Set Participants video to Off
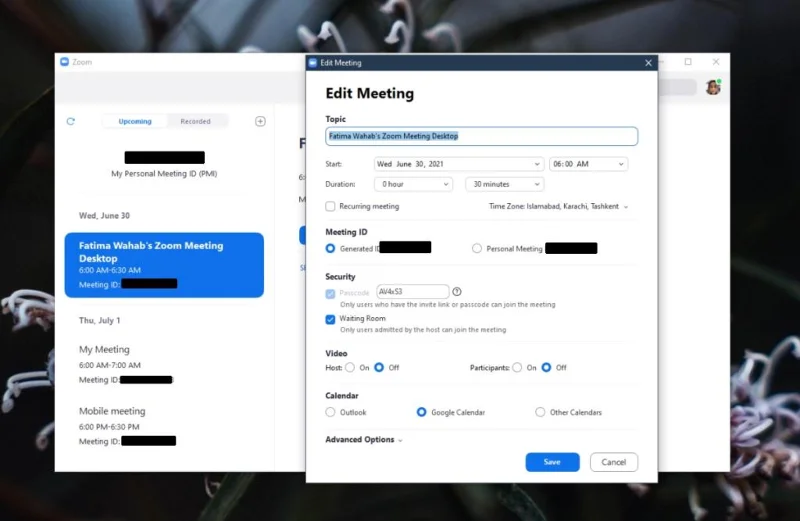The height and width of the screenshot is (521, 800). click(546, 367)
